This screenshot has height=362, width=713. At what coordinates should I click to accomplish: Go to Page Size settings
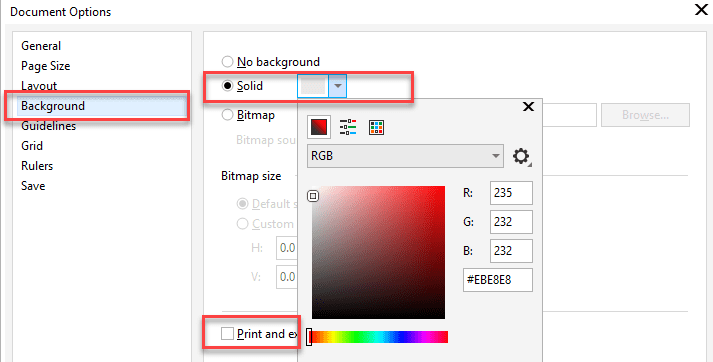pyautogui.click(x=45, y=66)
